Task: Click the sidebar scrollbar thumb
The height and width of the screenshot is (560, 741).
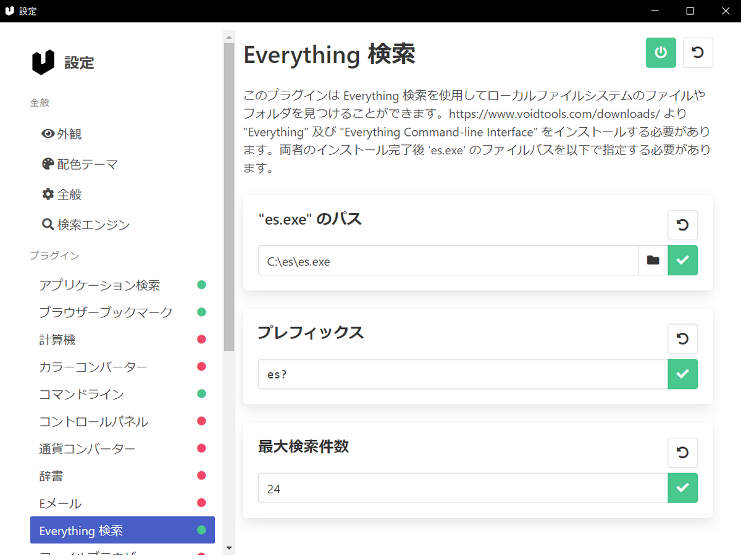Action: click(229, 197)
